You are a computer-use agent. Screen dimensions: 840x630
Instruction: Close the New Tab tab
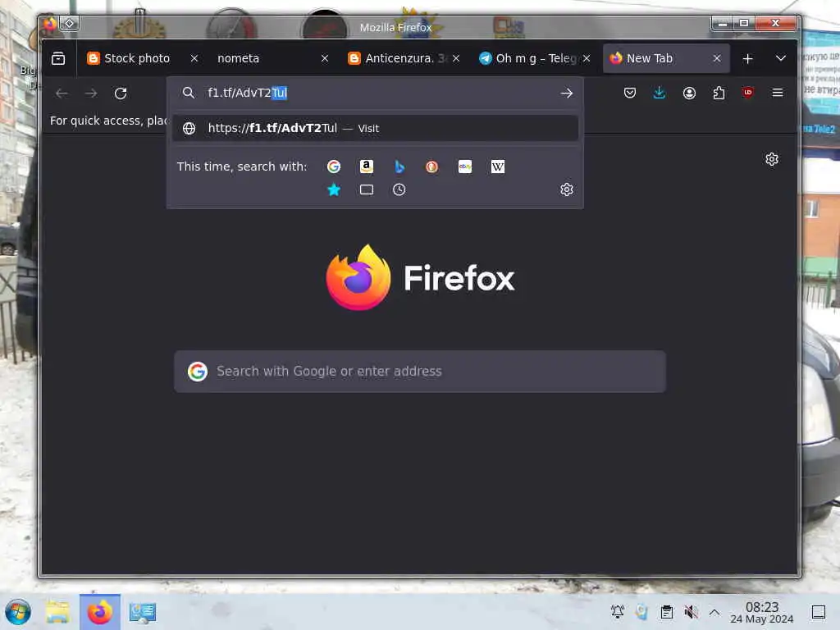click(717, 58)
